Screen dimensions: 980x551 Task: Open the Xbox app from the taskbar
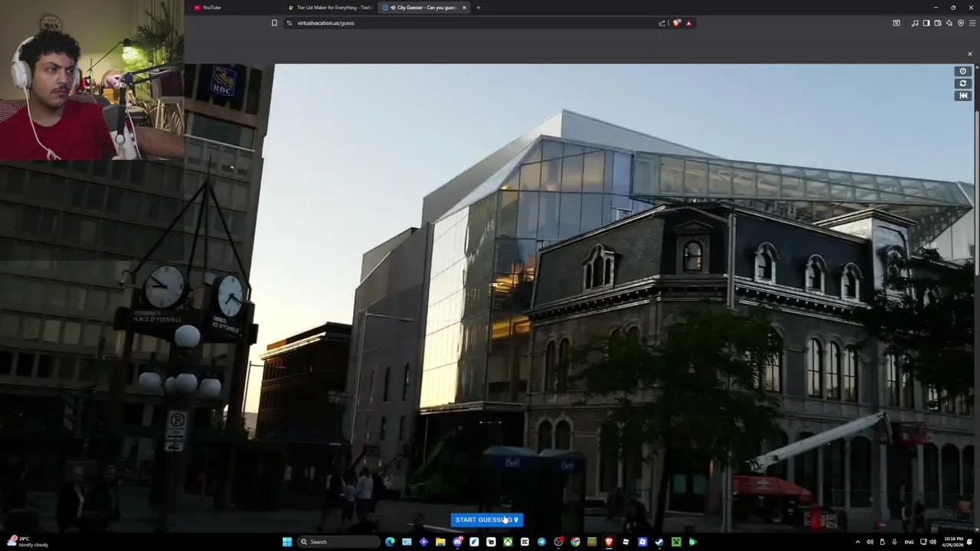(x=508, y=542)
